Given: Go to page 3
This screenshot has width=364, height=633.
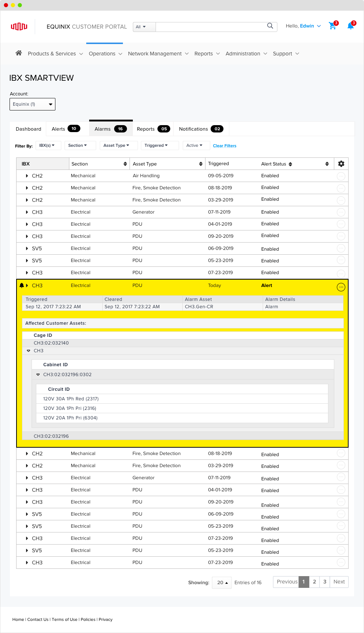Looking at the screenshot, I should tap(325, 582).
